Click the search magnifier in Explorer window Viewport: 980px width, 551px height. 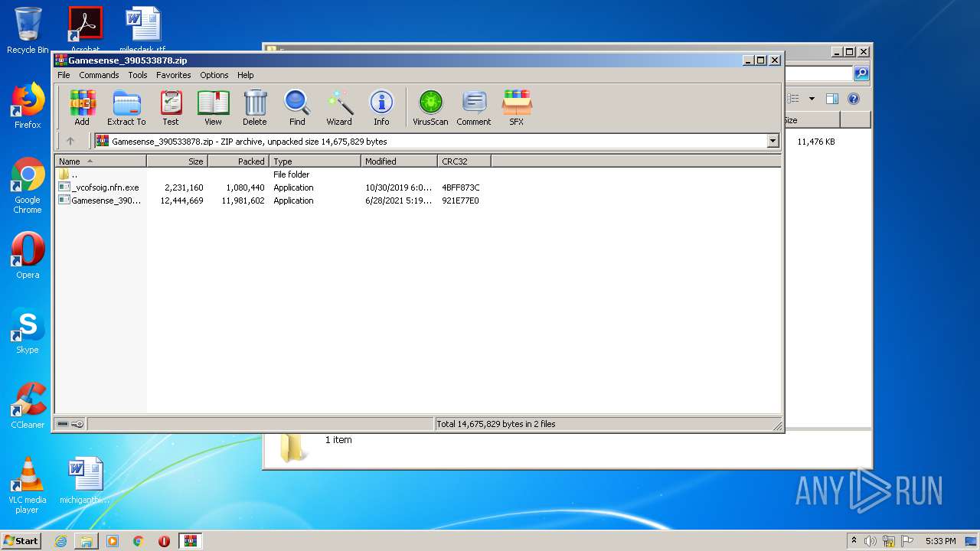861,73
